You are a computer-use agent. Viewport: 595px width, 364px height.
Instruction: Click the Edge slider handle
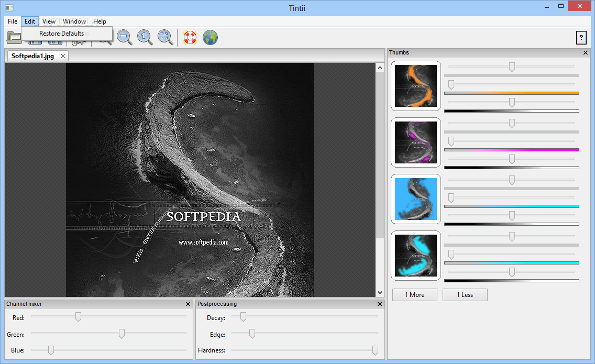(252, 334)
